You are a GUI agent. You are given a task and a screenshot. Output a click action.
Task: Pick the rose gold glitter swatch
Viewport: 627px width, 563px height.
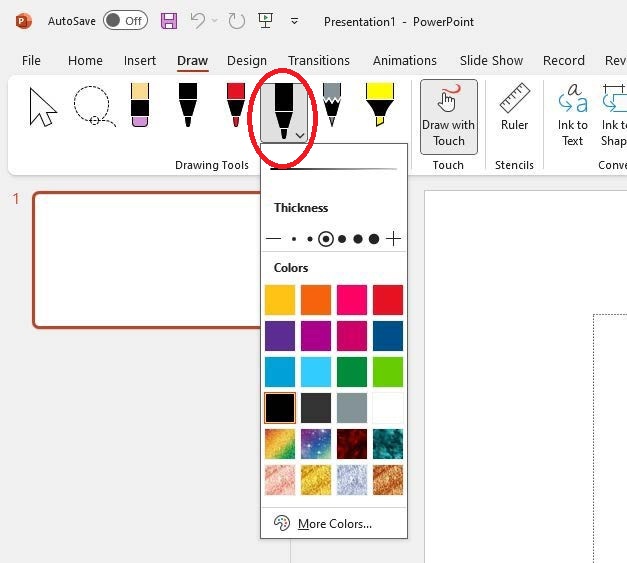(x=280, y=480)
